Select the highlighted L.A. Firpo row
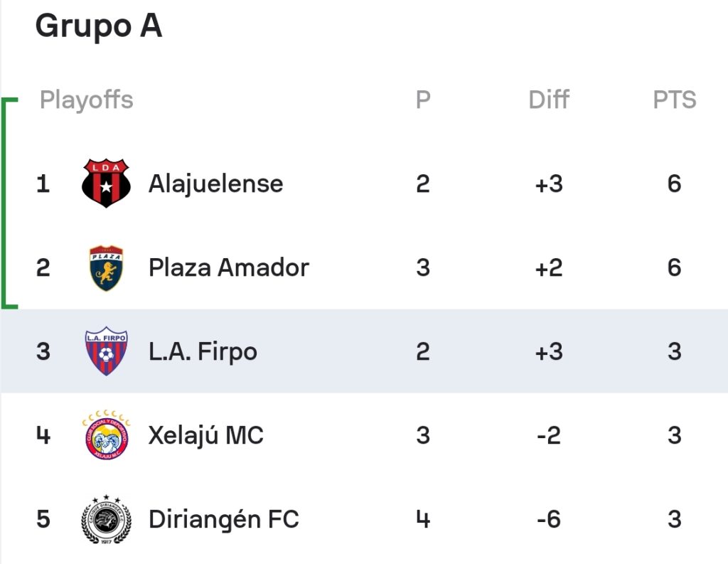The width and height of the screenshot is (728, 564). [x=364, y=351]
